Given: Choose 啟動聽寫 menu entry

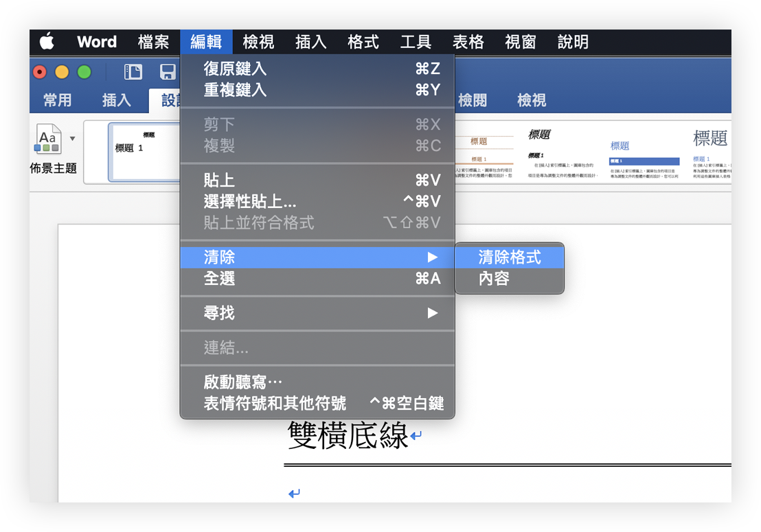Looking at the screenshot, I should [317, 382].
